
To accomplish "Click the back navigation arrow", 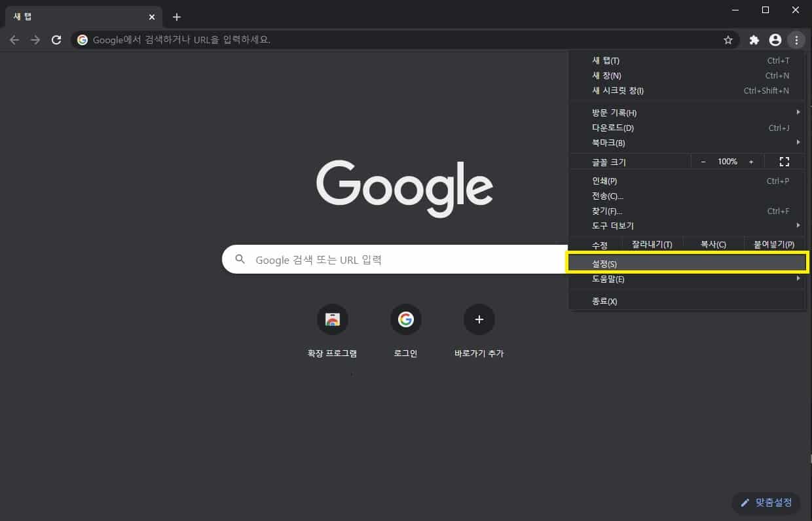I will pyautogui.click(x=14, y=39).
